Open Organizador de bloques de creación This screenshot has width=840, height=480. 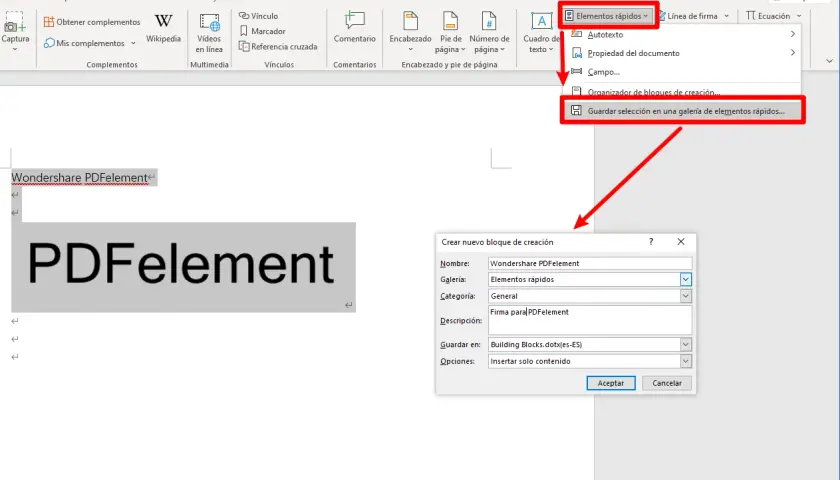[x=683, y=92]
